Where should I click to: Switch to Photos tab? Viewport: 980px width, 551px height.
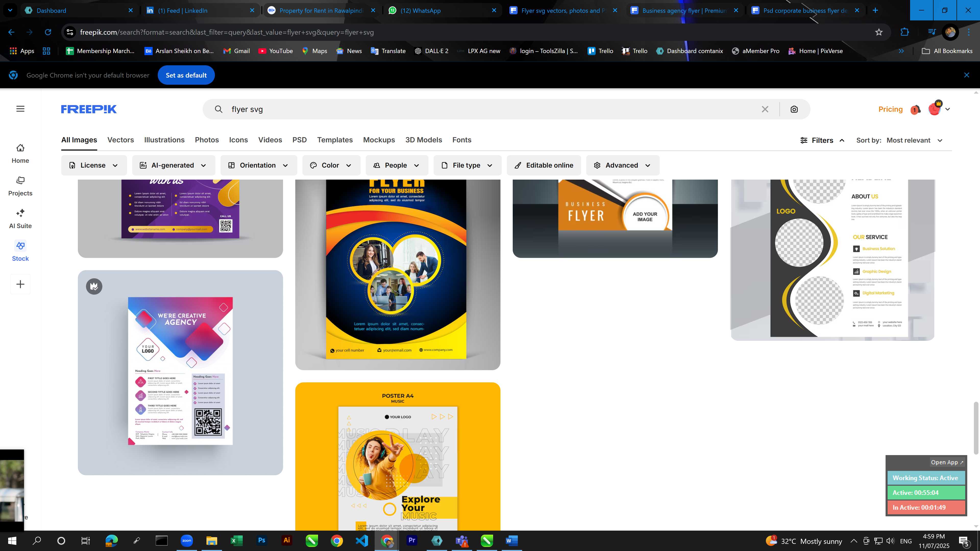(x=207, y=140)
